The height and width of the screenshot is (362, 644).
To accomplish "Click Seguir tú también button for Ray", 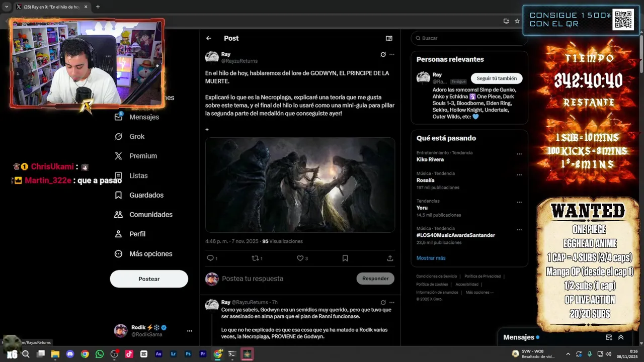I will [497, 78].
